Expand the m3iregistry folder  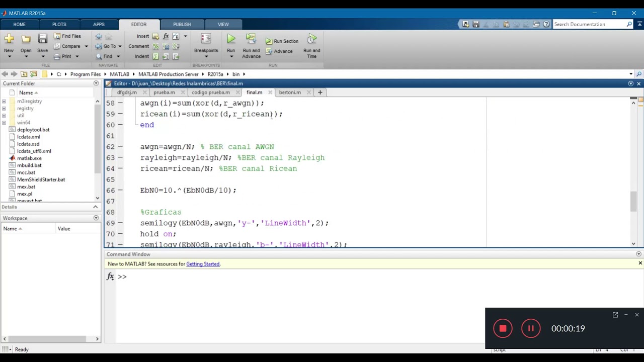(4, 102)
